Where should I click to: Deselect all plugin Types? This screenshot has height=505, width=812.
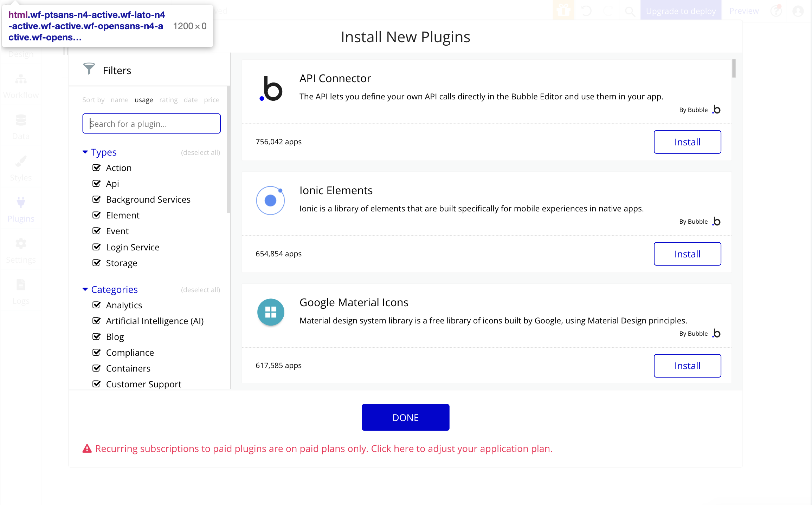(200, 152)
